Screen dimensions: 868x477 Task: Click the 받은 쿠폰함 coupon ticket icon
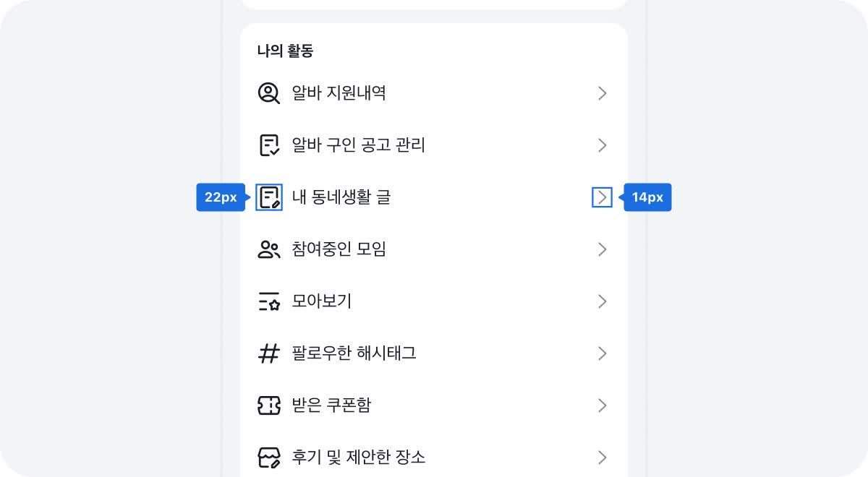pyautogui.click(x=269, y=405)
